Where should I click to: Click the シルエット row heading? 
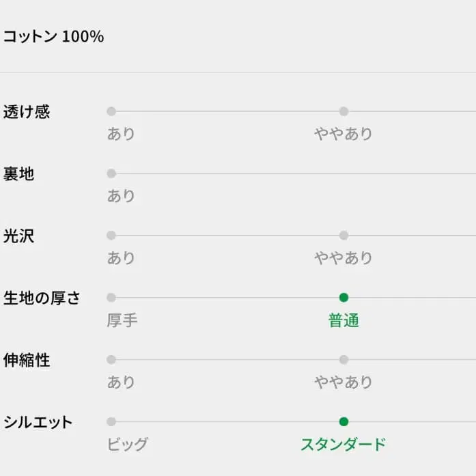38,423
